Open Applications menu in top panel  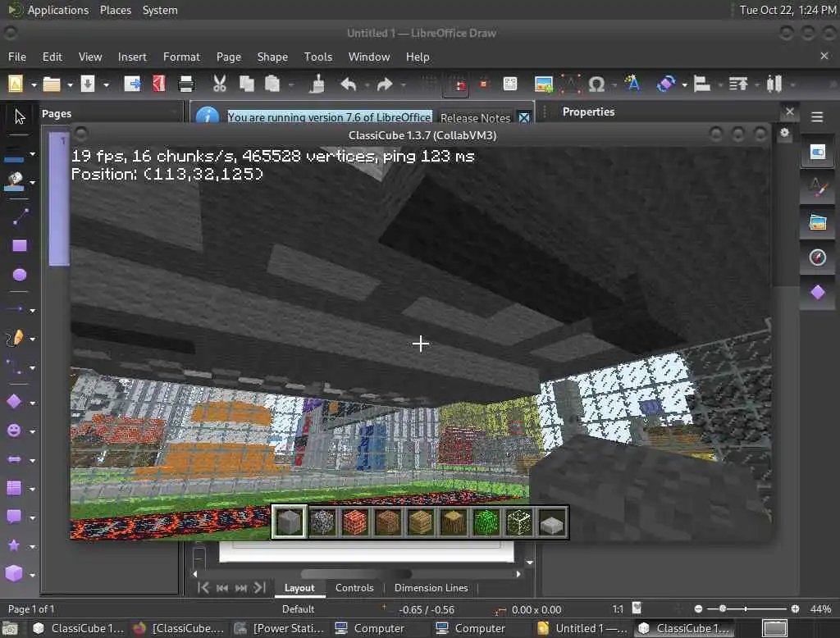58,10
